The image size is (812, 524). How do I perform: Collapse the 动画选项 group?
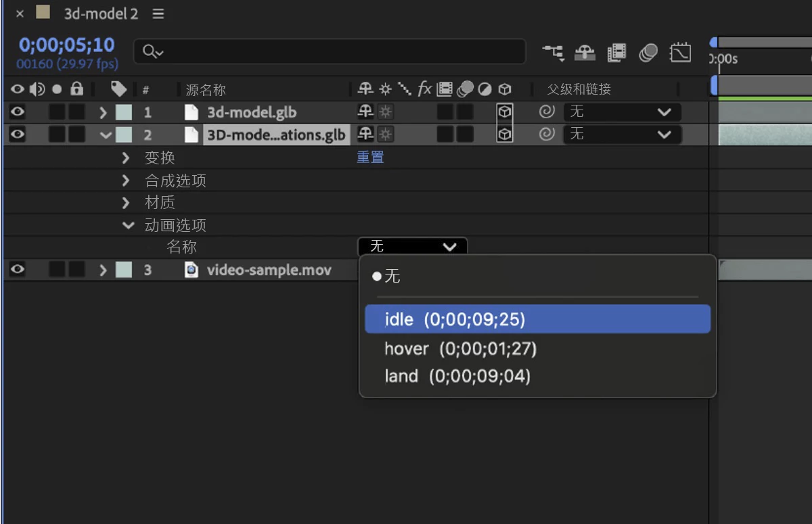(128, 226)
